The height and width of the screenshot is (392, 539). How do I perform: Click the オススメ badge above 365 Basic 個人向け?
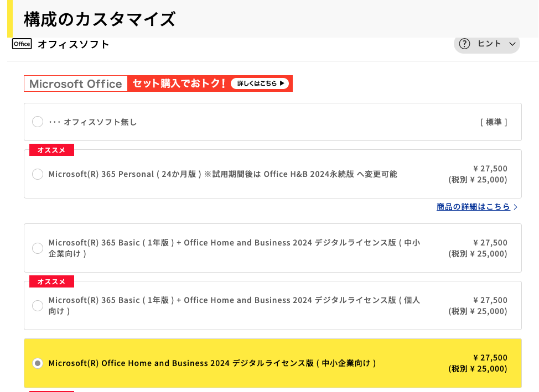point(51,282)
